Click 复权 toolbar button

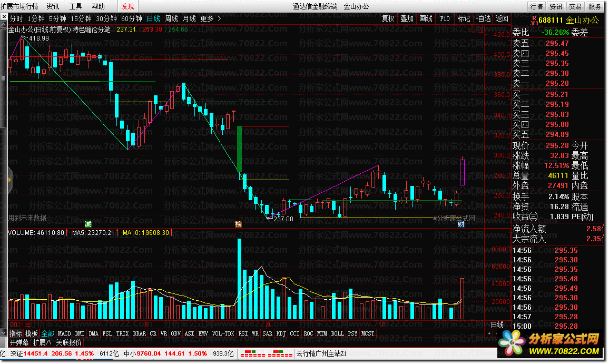(388, 18)
